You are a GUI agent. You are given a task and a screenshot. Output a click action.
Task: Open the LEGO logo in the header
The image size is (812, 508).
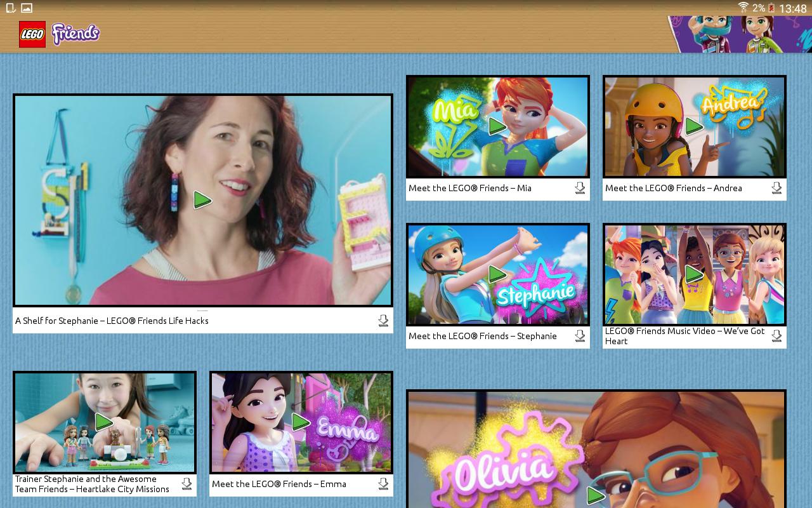[32, 34]
